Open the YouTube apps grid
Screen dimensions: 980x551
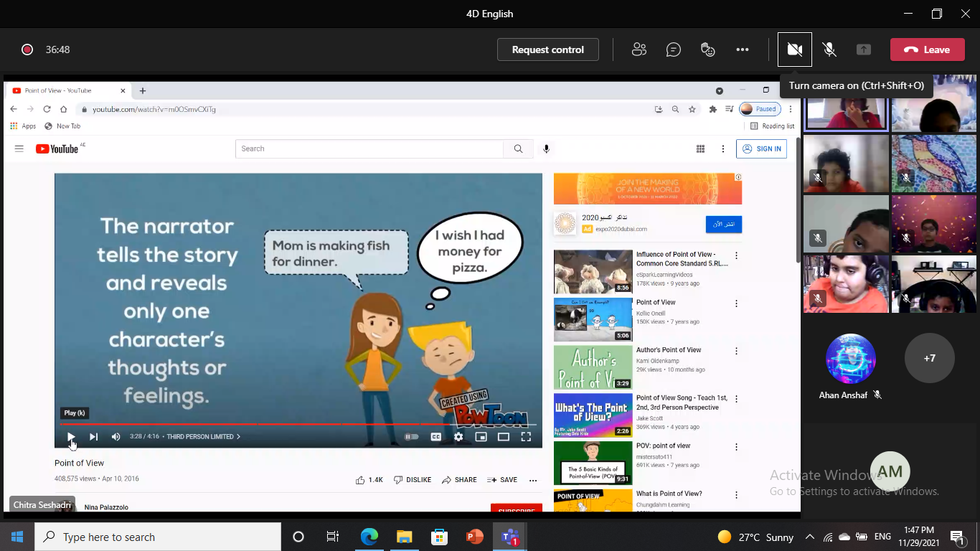(x=700, y=149)
